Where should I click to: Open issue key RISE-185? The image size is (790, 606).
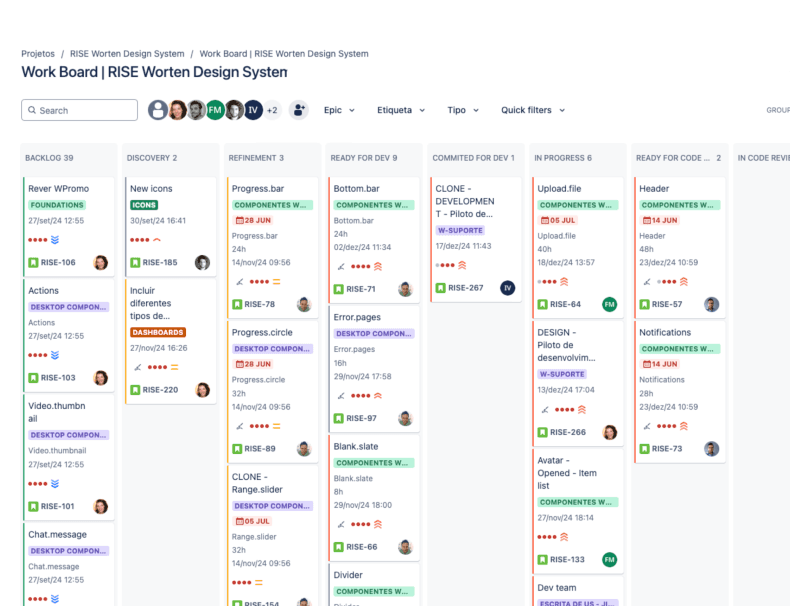click(x=160, y=262)
